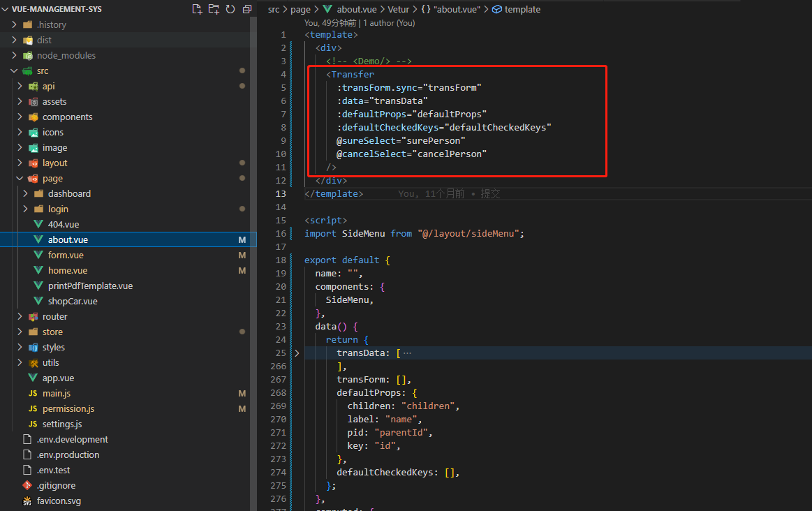Image resolution: width=812 pixels, height=511 pixels.
Task: Click the folder icon beside utils
Action: click(x=33, y=363)
